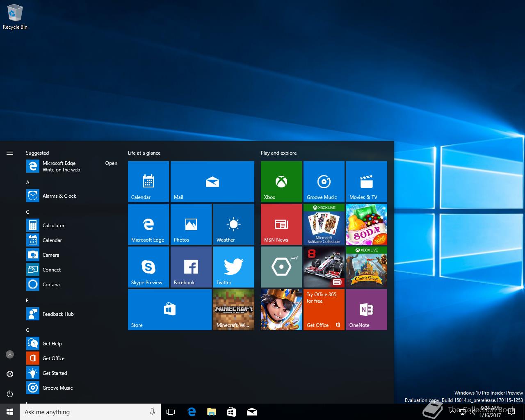Click the Play and explore group title
The image size is (525, 420).
278,153
